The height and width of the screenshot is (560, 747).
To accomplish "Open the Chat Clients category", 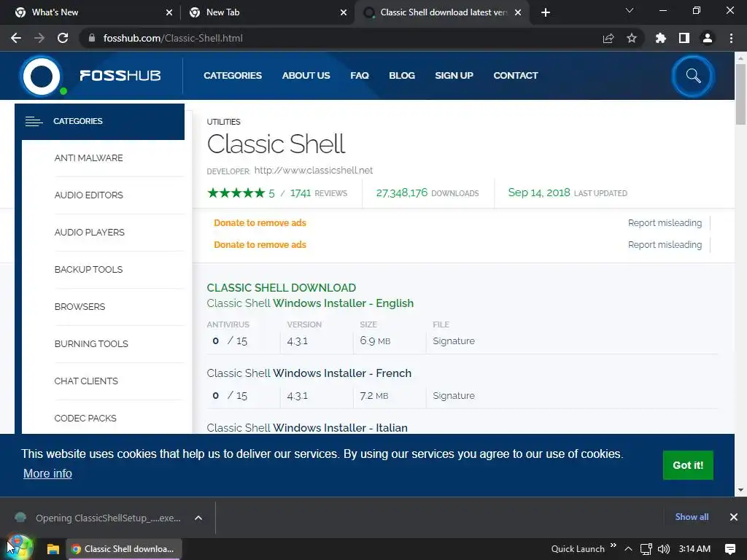I will 86,381.
